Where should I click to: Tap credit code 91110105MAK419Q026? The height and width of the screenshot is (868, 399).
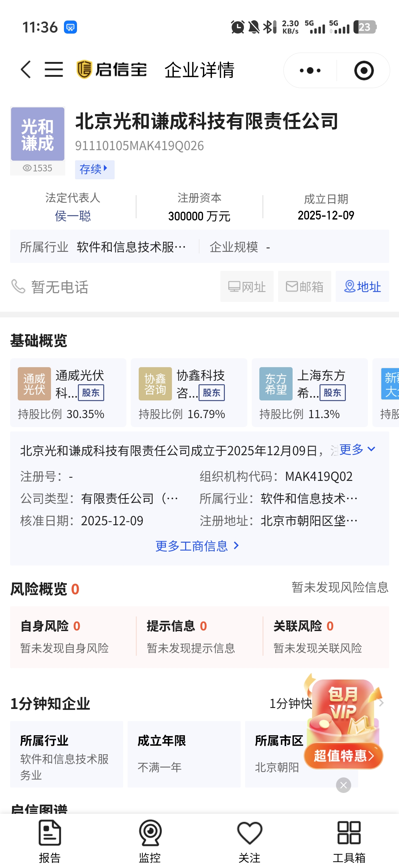(139, 146)
